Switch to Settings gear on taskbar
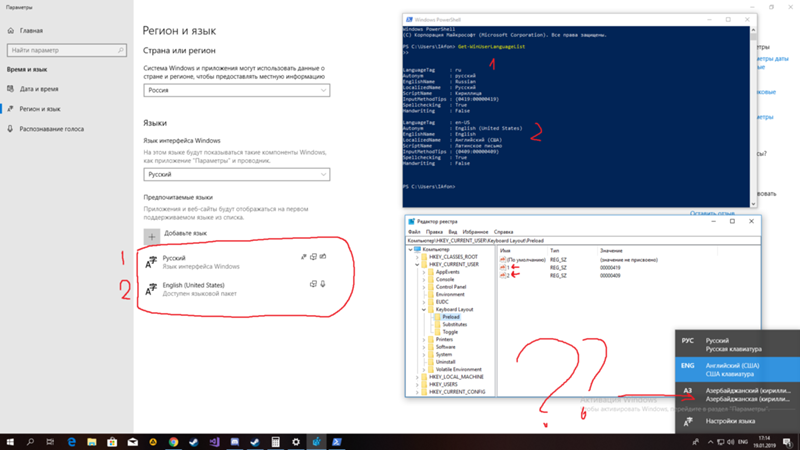 [x=296, y=442]
